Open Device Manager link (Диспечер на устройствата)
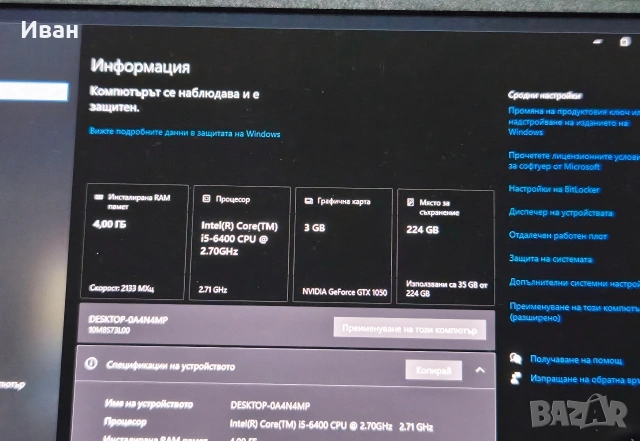Screen dimensions: 640x441 561,212
